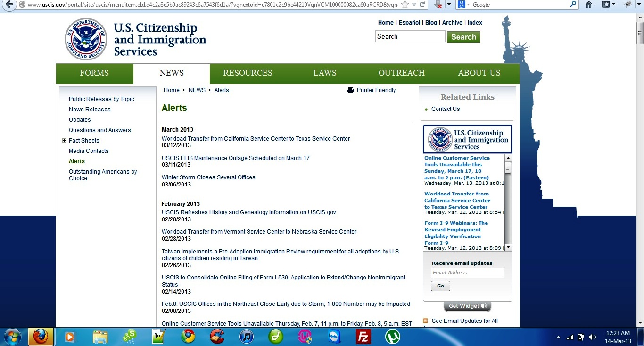Open the media player taskbar icon
This screenshot has width=644, height=346.
pyautogui.click(x=70, y=337)
